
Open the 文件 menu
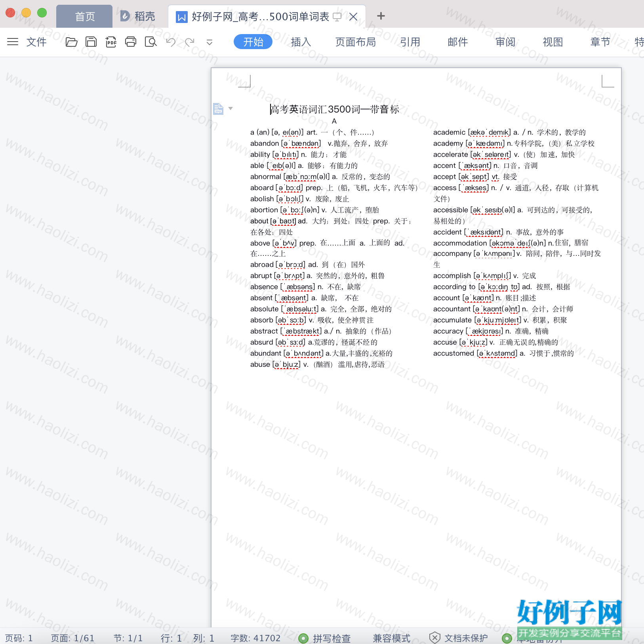point(36,42)
